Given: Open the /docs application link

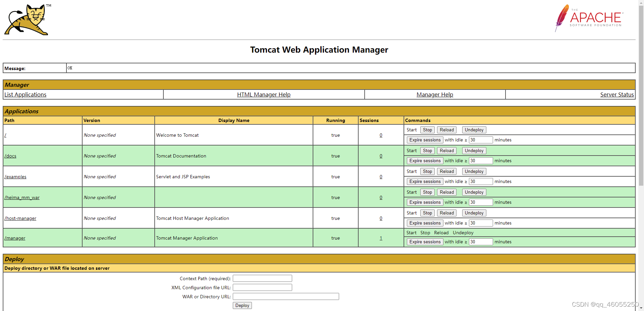Looking at the screenshot, I should coord(10,156).
